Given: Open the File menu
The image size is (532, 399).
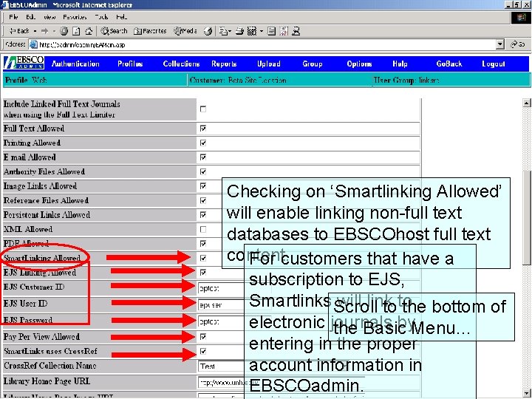Looking at the screenshot, I should (x=13, y=17).
